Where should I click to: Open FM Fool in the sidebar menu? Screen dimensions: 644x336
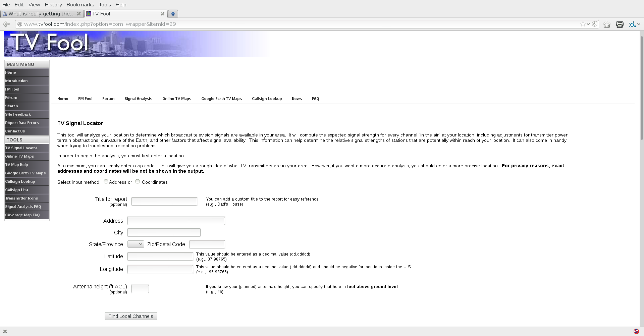point(27,89)
